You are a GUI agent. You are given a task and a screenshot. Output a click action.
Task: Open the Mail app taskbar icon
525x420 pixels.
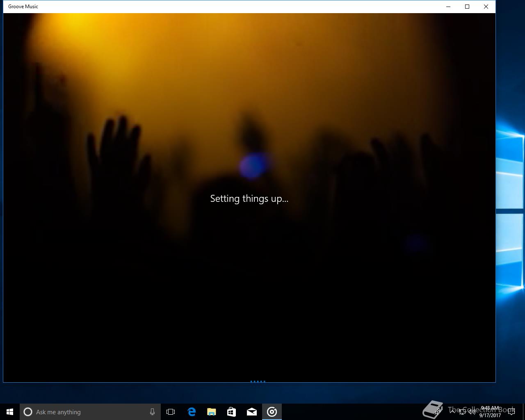click(251, 412)
